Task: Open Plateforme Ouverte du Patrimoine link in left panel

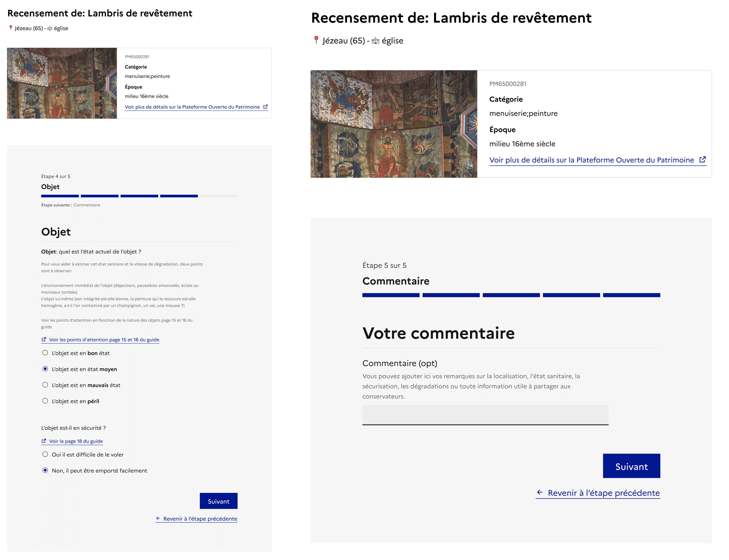Action: point(196,107)
